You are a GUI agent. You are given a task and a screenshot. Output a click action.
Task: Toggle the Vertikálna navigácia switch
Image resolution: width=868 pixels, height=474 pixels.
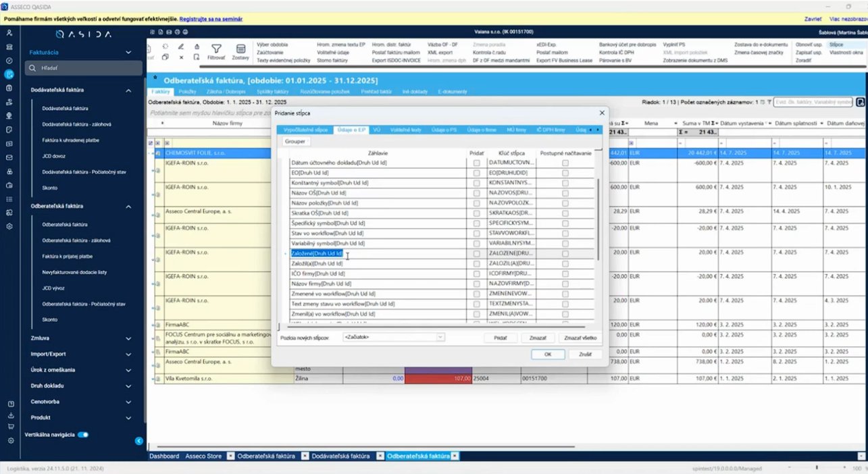click(83, 435)
